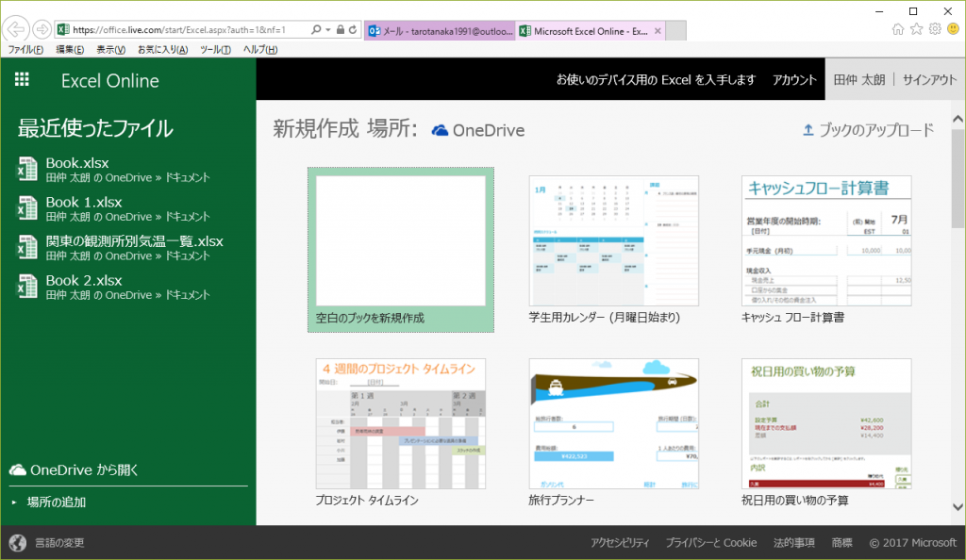The image size is (966, 560).
Task: Click the サインアウト link
Action: 929,80
